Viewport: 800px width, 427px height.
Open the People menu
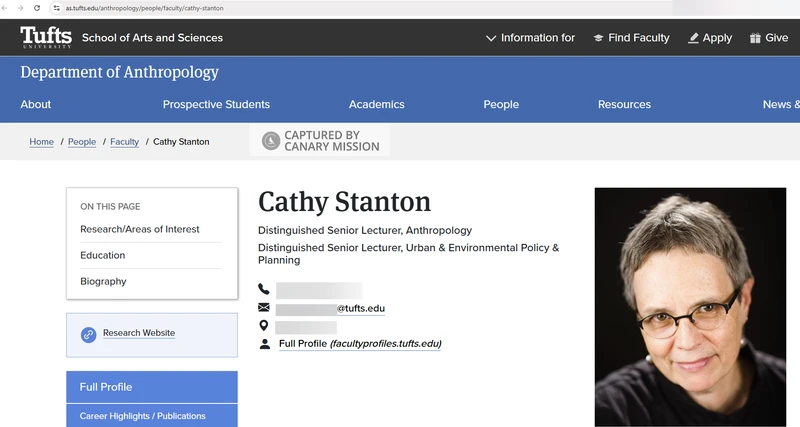[x=501, y=104]
